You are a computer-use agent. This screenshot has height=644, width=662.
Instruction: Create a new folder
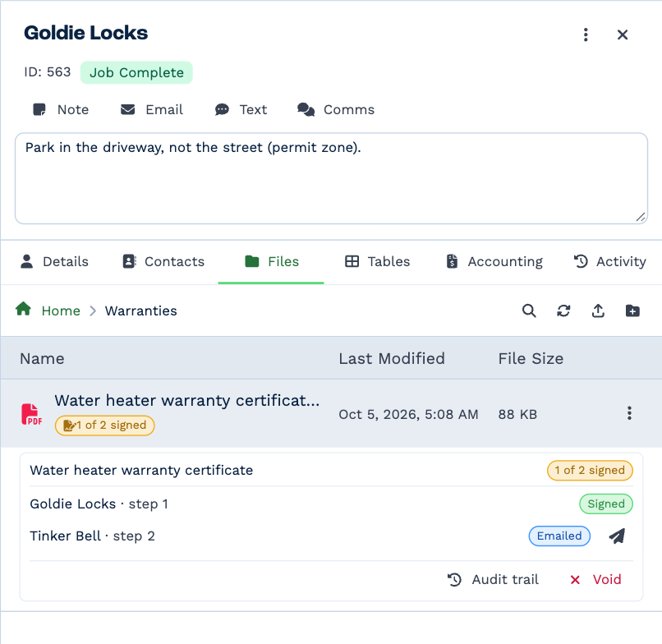(632, 310)
